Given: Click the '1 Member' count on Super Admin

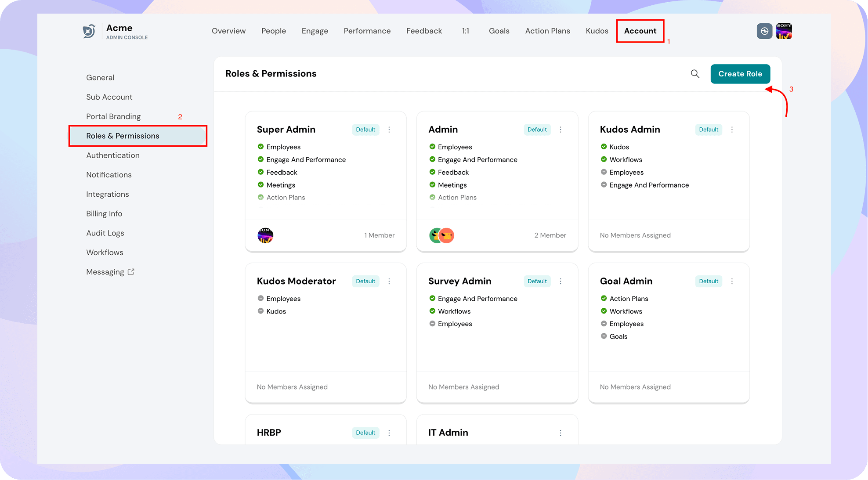Looking at the screenshot, I should pos(380,235).
